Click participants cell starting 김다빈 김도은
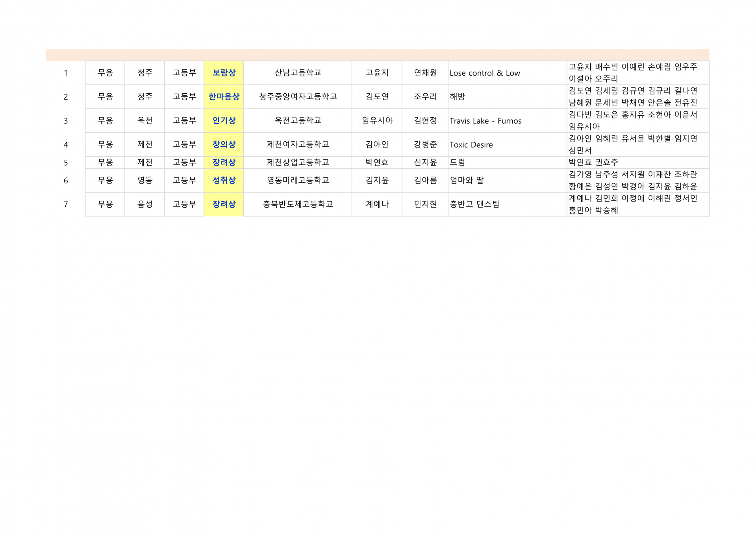Image resolution: width=756 pixels, height=534 pixels. (x=638, y=121)
